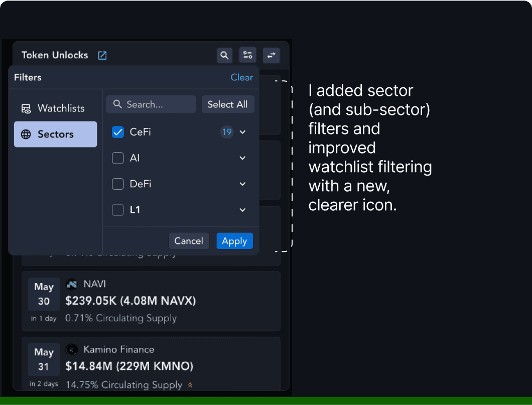This screenshot has height=405, width=532.
Task: Click the Select All button
Action: (228, 104)
